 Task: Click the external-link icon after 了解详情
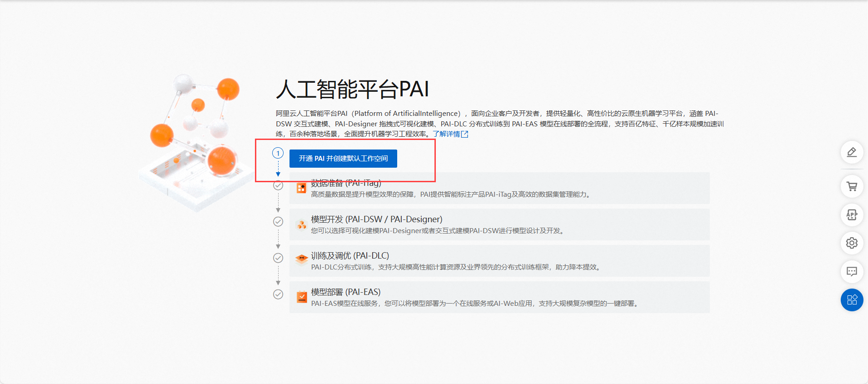click(x=464, y=134)
